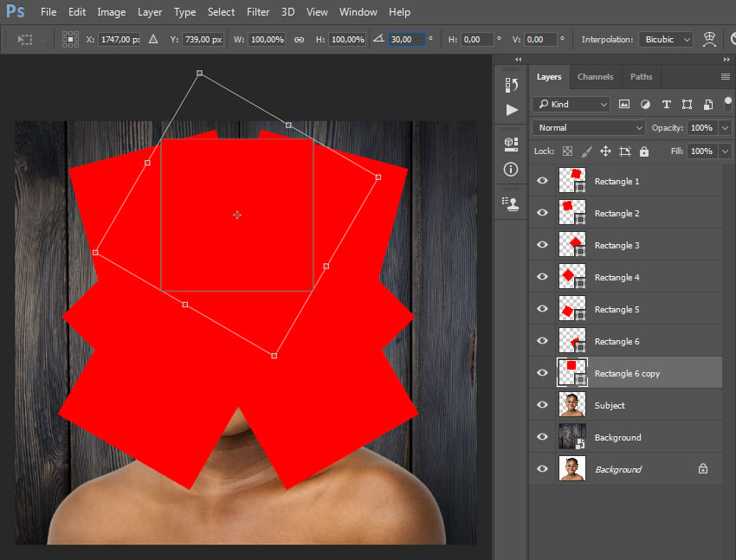Open the Layers panel options menu
Viewport: 736px width, 560px height.
[726, 76]
